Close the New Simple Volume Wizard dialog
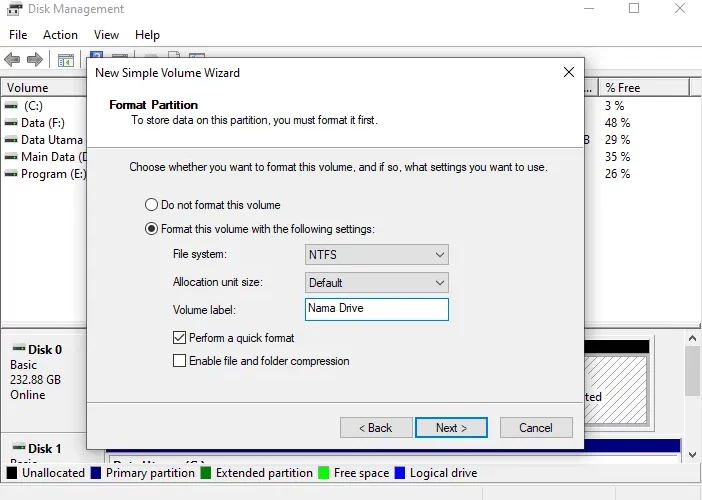 pyautogui.click(x=569, y=72)
